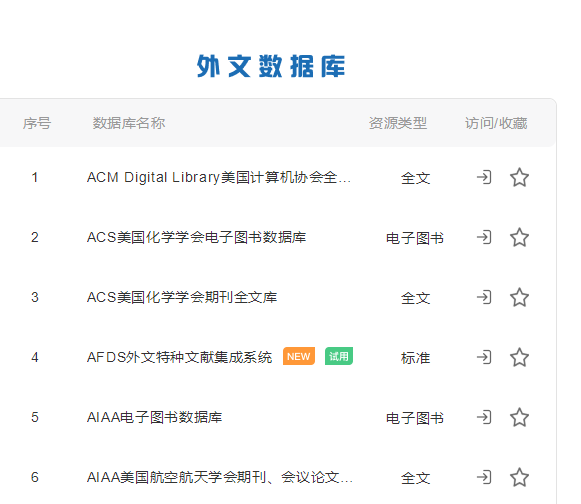This screenshot has height=504, width=581.
Task: Open AFDS外文特种文献集成系统 link
Action: 179,357
